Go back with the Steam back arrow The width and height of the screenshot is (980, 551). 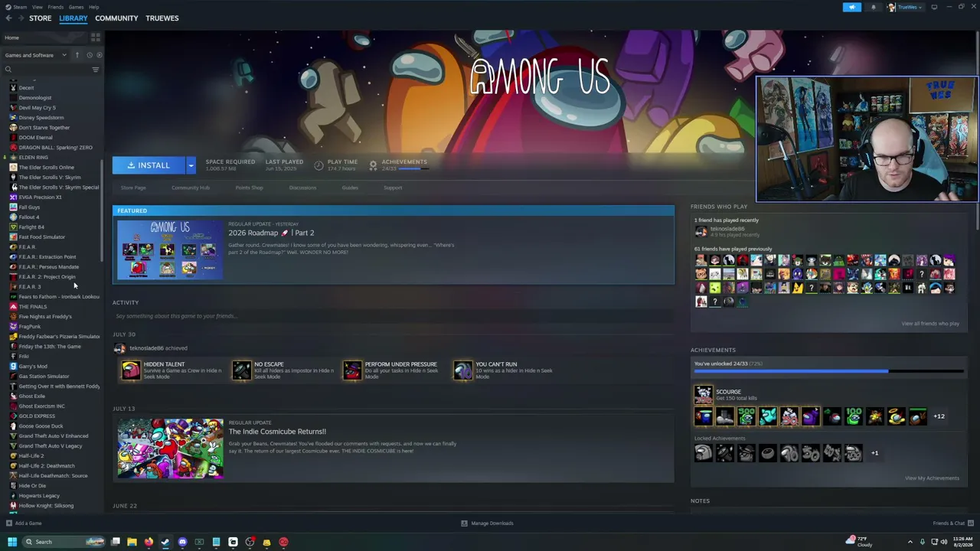(x=8, y=18)
